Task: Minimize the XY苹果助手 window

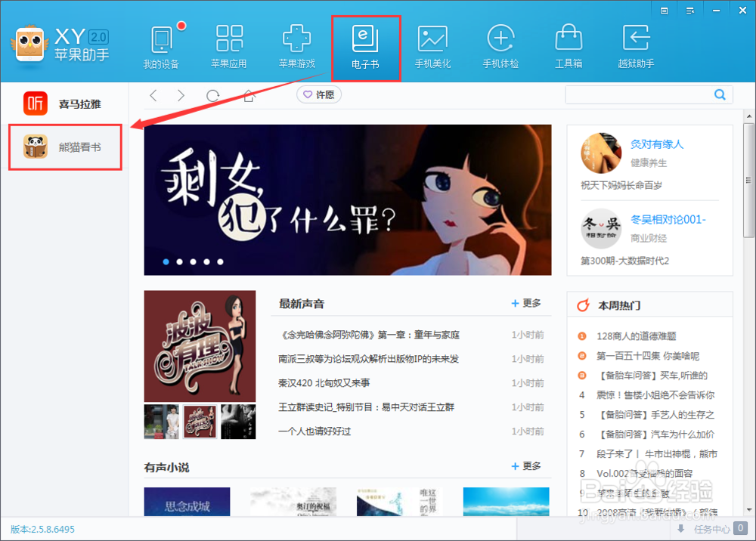Action: [x=716, y=11]
